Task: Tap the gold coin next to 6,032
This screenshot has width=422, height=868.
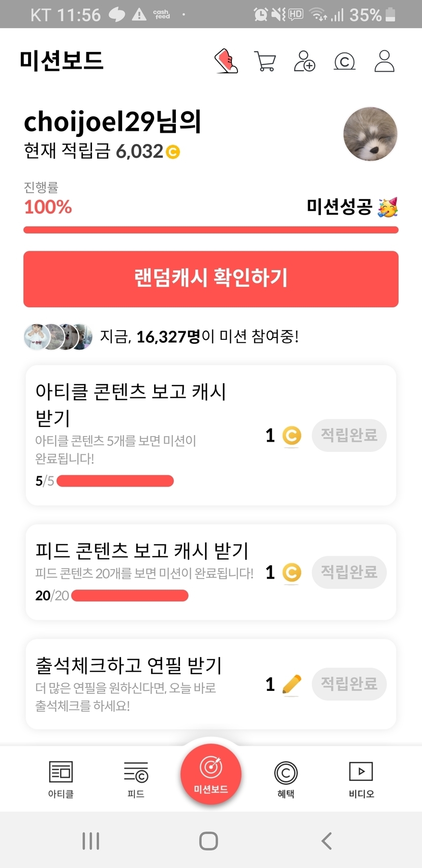Action: [x=173, y=152]
